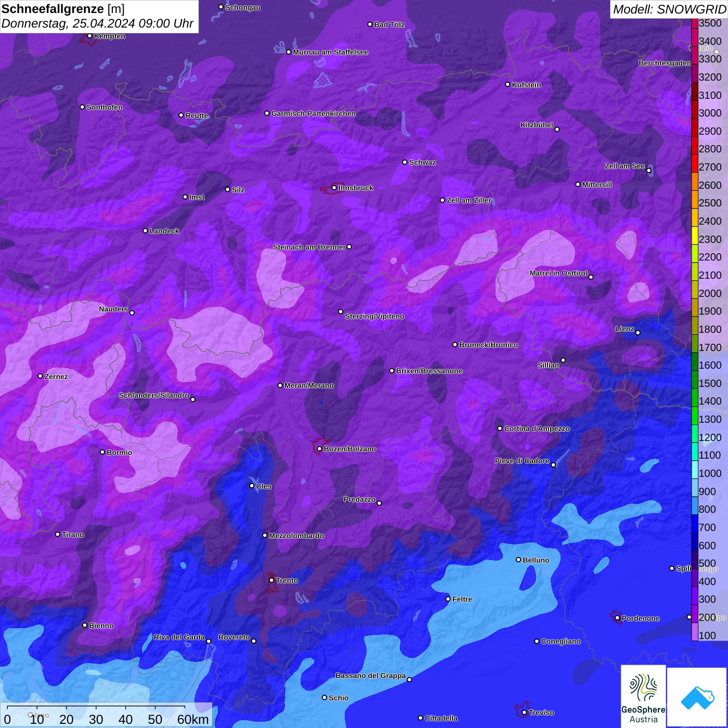Click the Kufstein city label

pos(526,85)
